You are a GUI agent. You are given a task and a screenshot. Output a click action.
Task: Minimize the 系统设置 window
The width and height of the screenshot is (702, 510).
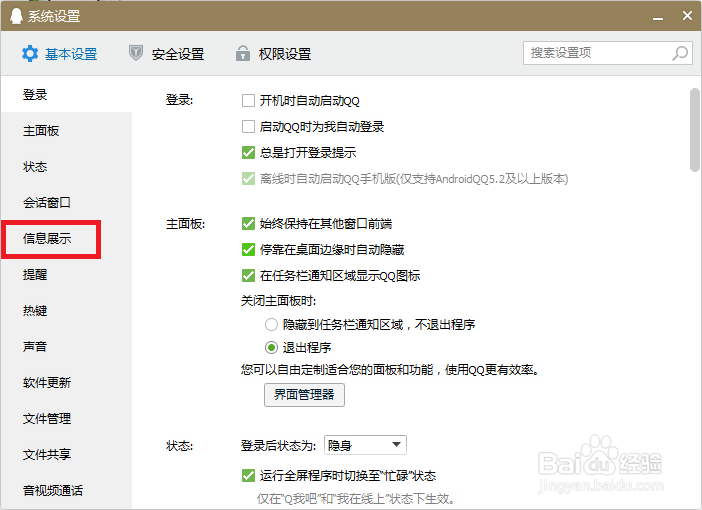658,17
